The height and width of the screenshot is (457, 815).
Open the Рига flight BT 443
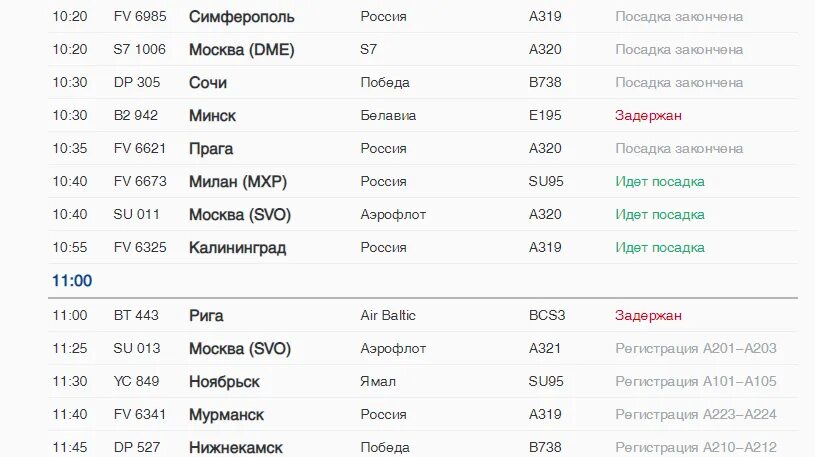click(x=423, y=315)
